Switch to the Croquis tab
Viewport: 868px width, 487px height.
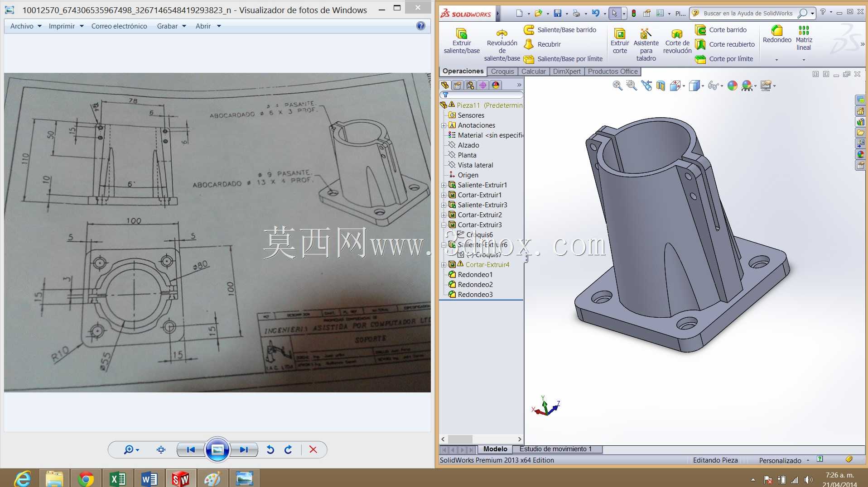502,72
